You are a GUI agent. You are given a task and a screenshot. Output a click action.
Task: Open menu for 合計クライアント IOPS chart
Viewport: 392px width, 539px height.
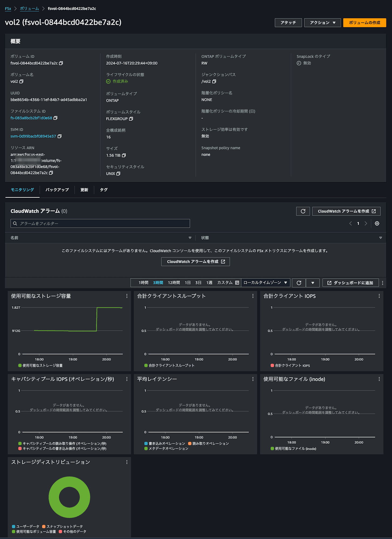coord(379,296)
